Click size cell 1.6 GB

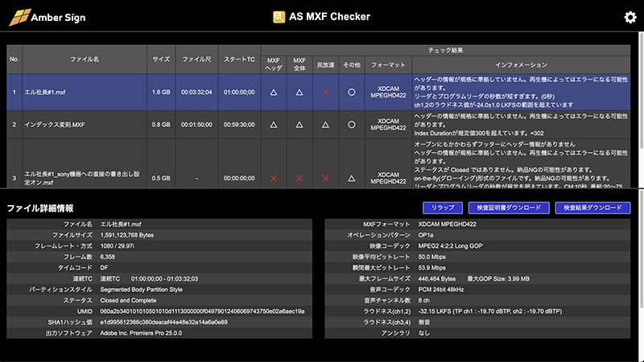point(162,93)
